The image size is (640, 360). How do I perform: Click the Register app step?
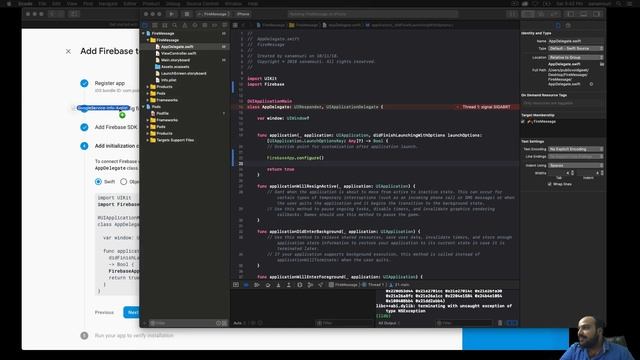(x=110, y=83)
